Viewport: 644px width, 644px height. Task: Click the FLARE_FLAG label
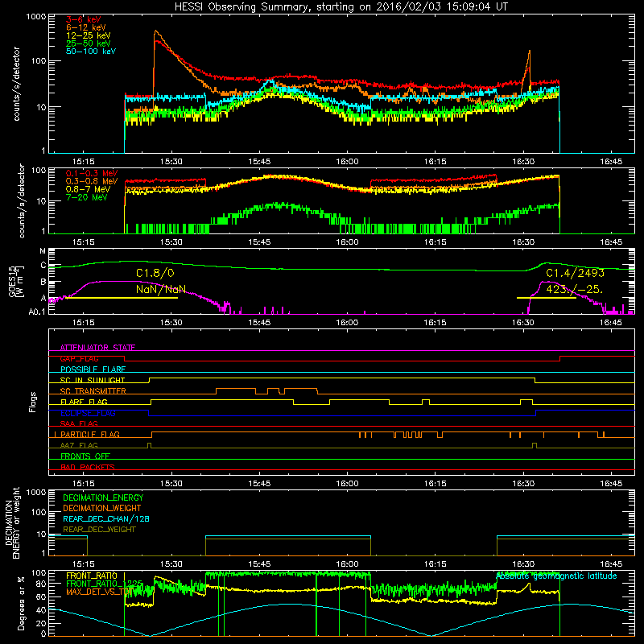tap(84, 402)
